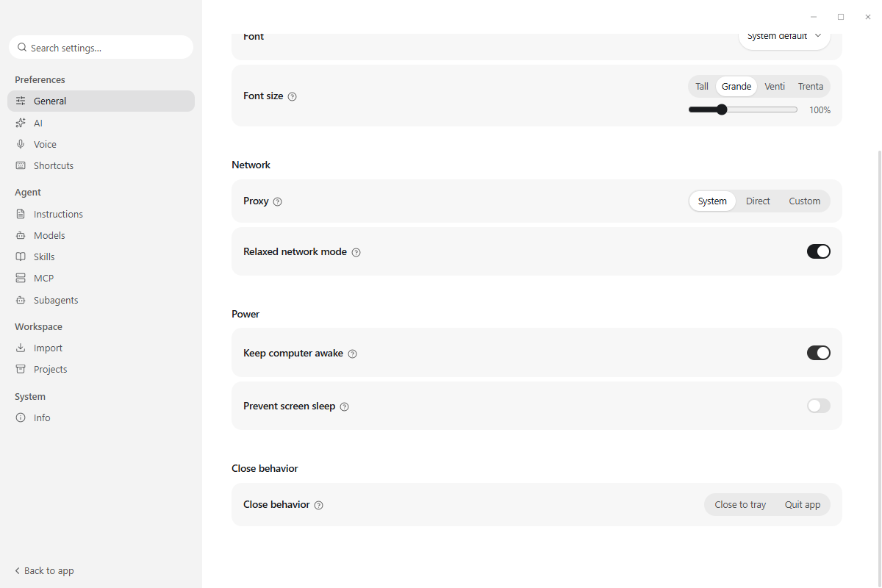Set Proxy to Direct

point(758,201)
